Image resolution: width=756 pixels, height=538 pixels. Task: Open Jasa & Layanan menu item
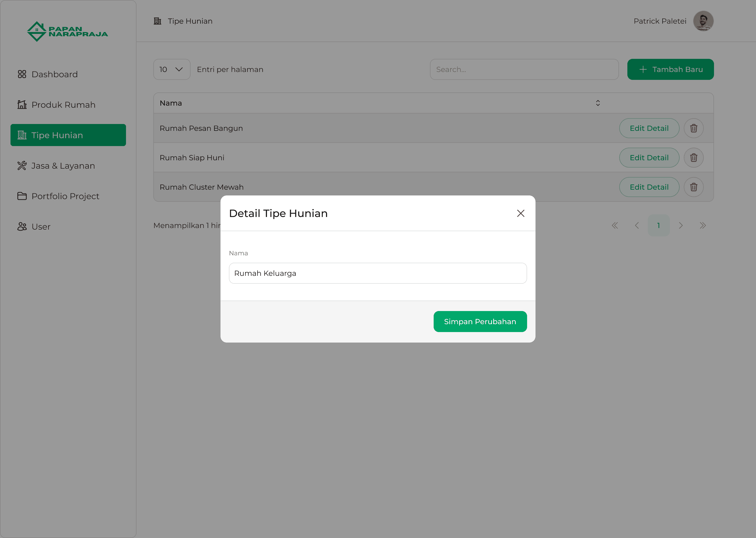(x=63, y=166)
